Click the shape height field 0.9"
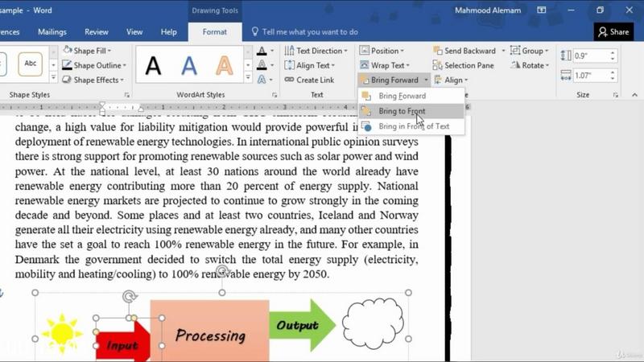Image resolution: width=644 pixels, height=362 pixels. point(590,56)
